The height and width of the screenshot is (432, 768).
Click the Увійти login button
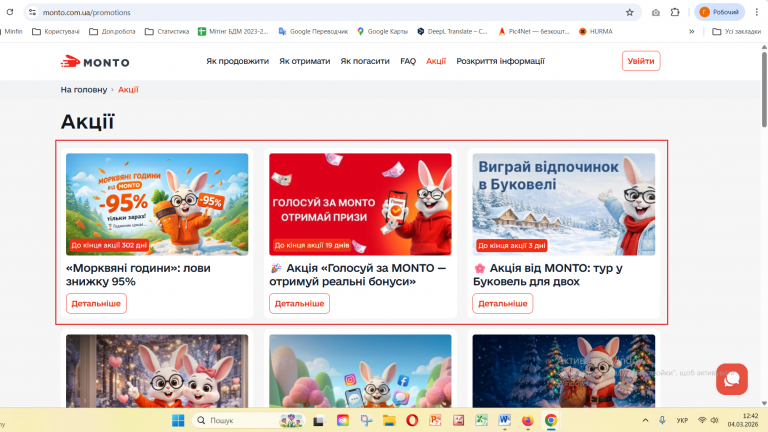(x=641, y=61)
